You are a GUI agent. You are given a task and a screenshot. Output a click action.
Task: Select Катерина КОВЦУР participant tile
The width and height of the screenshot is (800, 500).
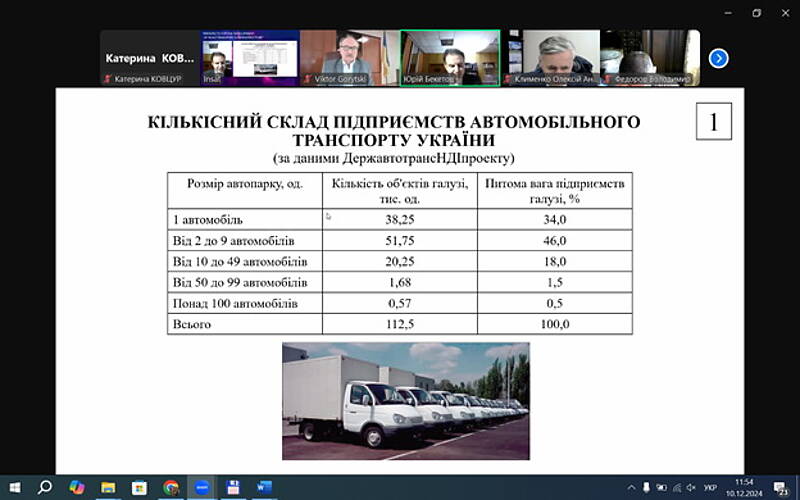point(149,58)
